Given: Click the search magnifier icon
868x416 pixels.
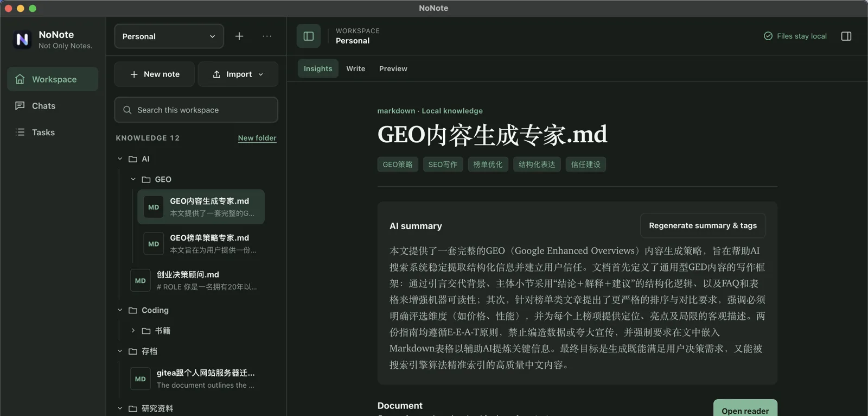Looking at the screenshot, I should point(127,110).
